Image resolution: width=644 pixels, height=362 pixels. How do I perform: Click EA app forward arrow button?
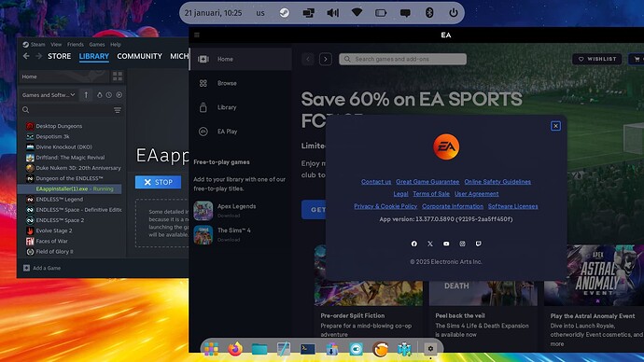click(x=326, y=59)
